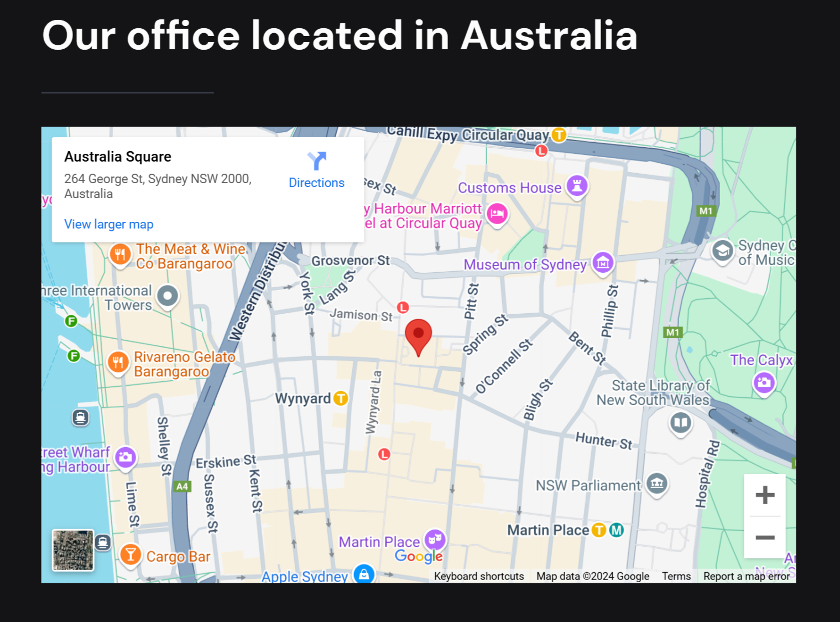The height and width of the screenshot is (622, 840).
Task: Click the State Library of New South Wales label
Action: point(653,392)
